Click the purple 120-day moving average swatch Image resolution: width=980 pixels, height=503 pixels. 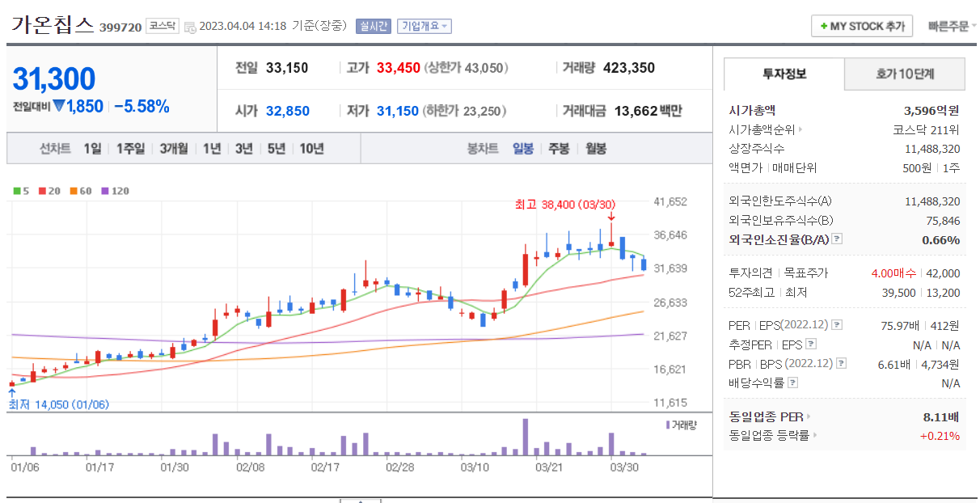[x=103, y=192]
